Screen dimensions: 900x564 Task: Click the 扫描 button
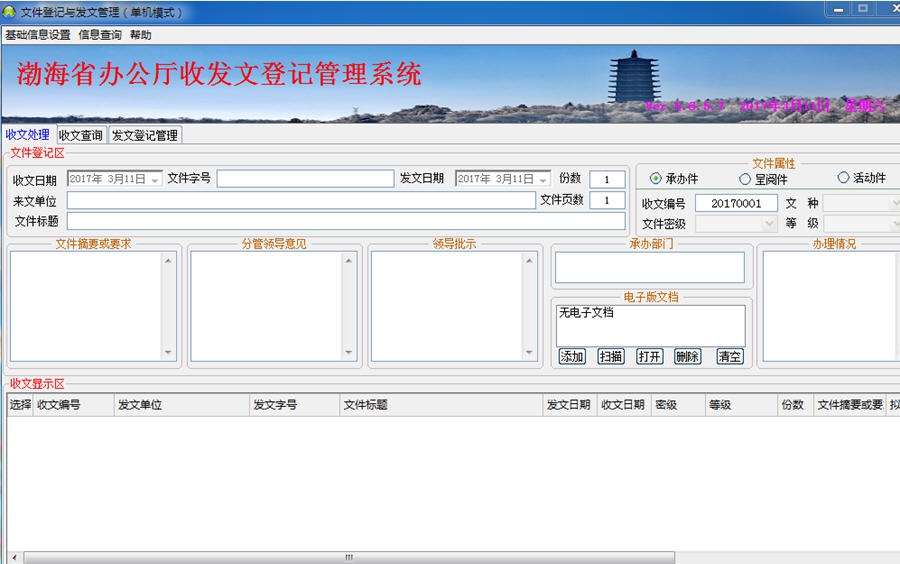click(611, 356)
